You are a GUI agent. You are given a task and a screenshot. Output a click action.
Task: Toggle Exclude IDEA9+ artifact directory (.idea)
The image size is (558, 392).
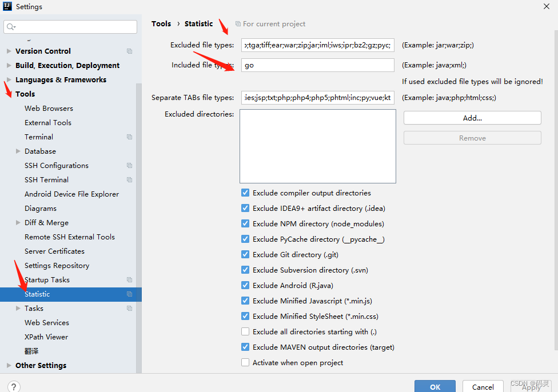pos(245,208)
